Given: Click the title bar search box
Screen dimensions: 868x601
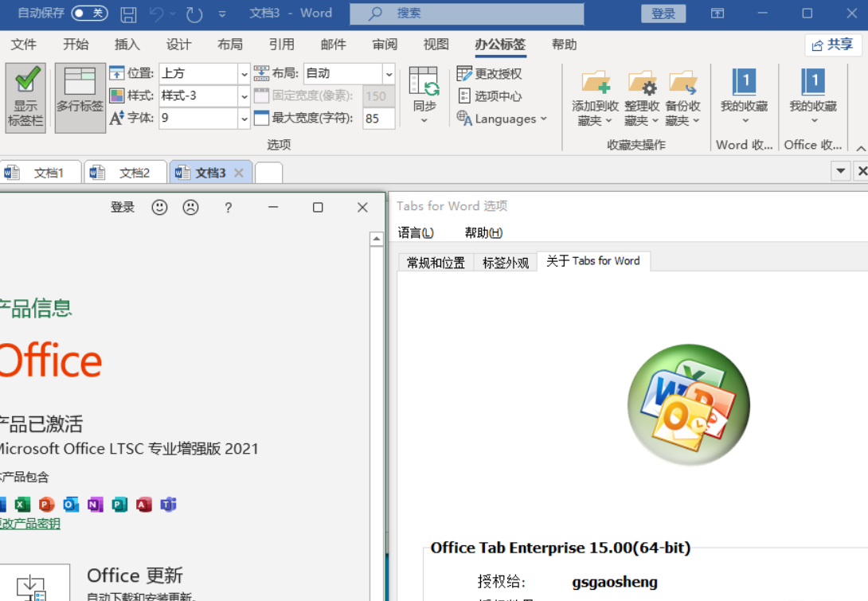Looking at the screenshot, I should [467, 14].
